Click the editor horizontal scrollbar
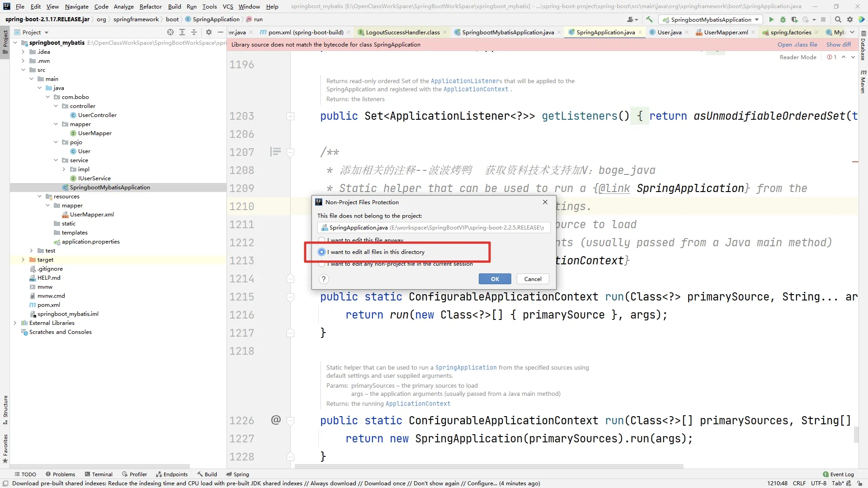868x488 pixels. coord(489,466)
